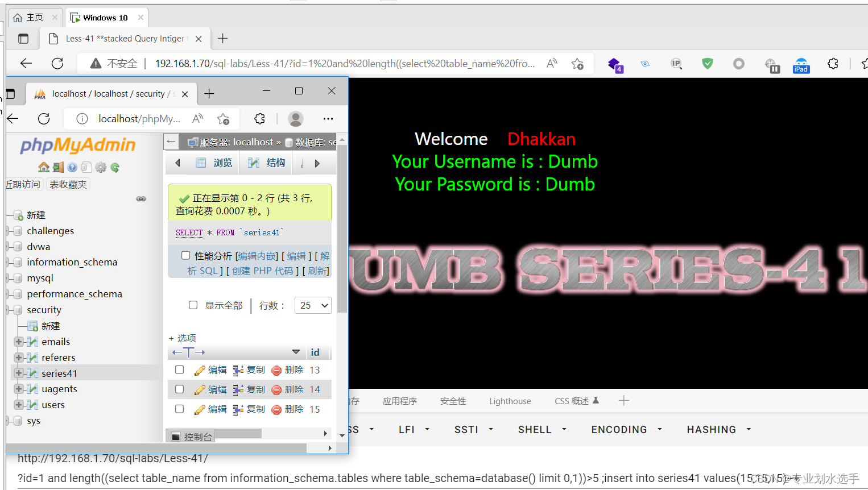Open the SSTI dropdown menu
This screenshot has height=490, width=868.
point(473,430)
